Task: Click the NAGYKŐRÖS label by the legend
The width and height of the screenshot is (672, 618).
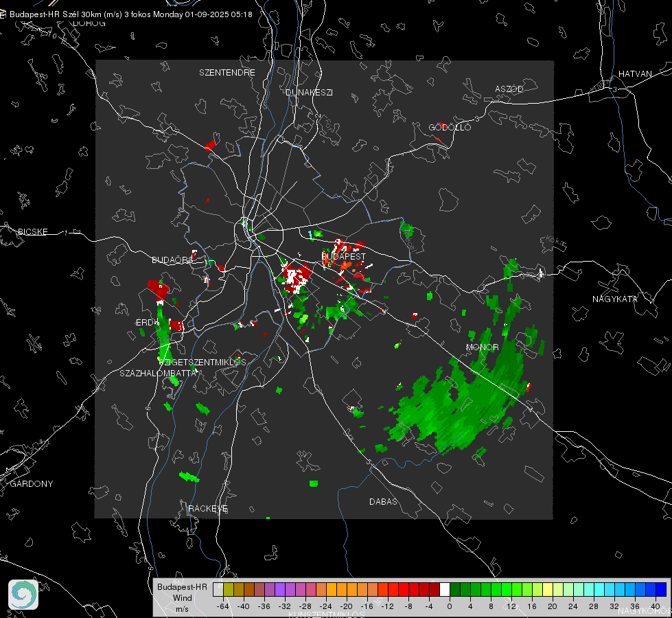Action: click(645, 610)
